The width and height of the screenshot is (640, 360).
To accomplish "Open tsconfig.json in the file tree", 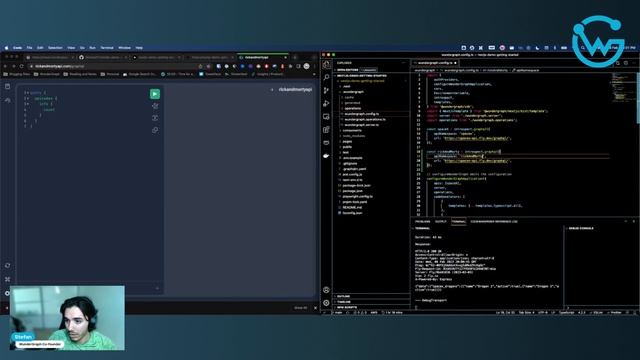I will (351, 213).
